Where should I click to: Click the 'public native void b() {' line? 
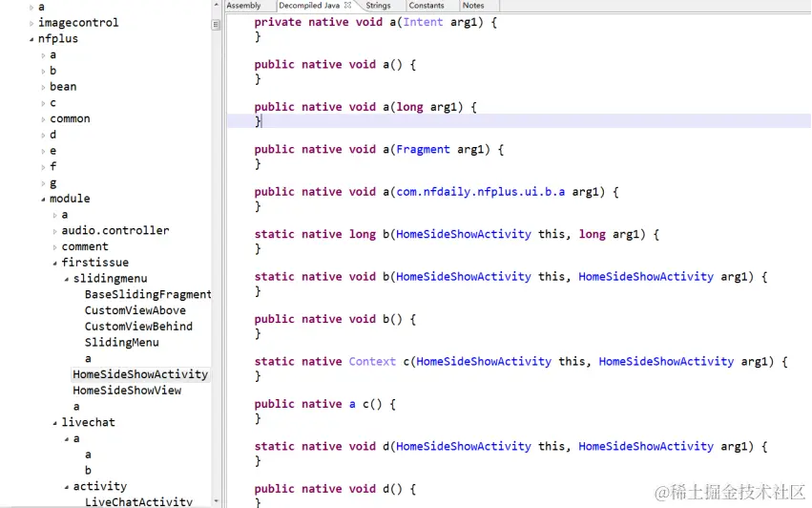[335, 319]
